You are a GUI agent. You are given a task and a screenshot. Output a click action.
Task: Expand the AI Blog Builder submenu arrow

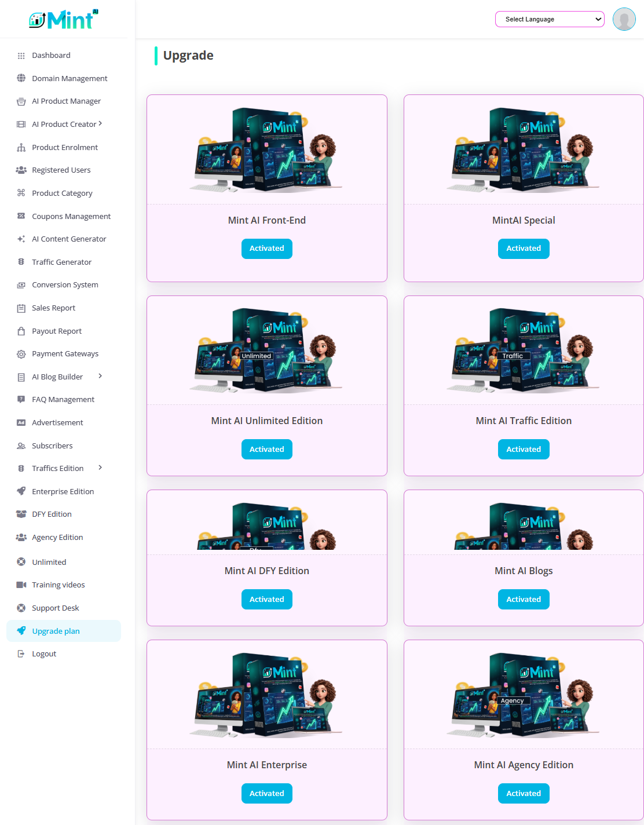click(100, 376)
